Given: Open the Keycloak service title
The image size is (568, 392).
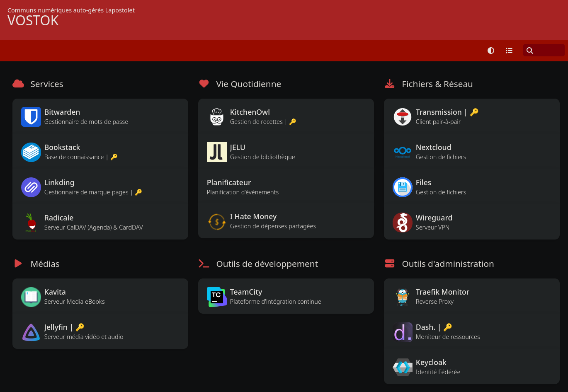Looking at the screenshot, I should coord(431,363).
